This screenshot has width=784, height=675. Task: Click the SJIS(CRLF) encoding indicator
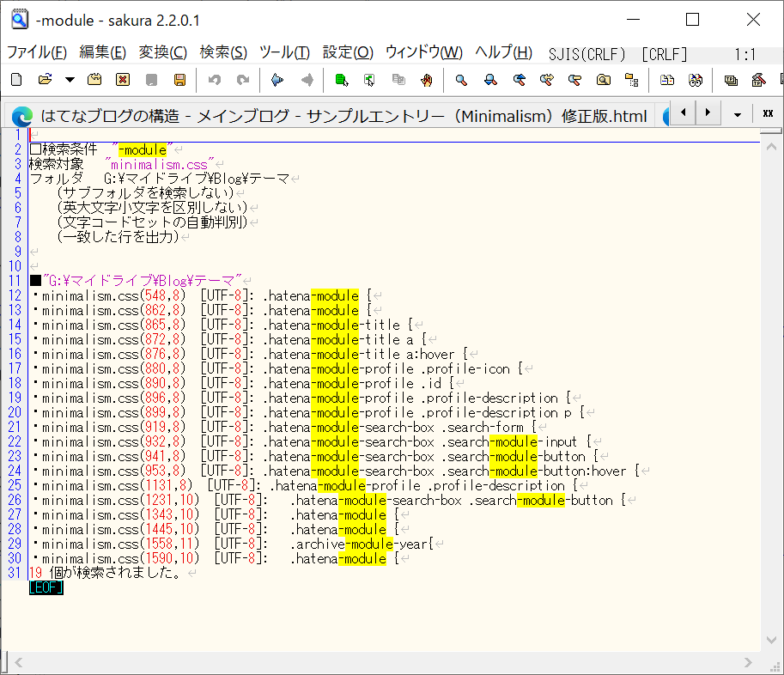586,54
